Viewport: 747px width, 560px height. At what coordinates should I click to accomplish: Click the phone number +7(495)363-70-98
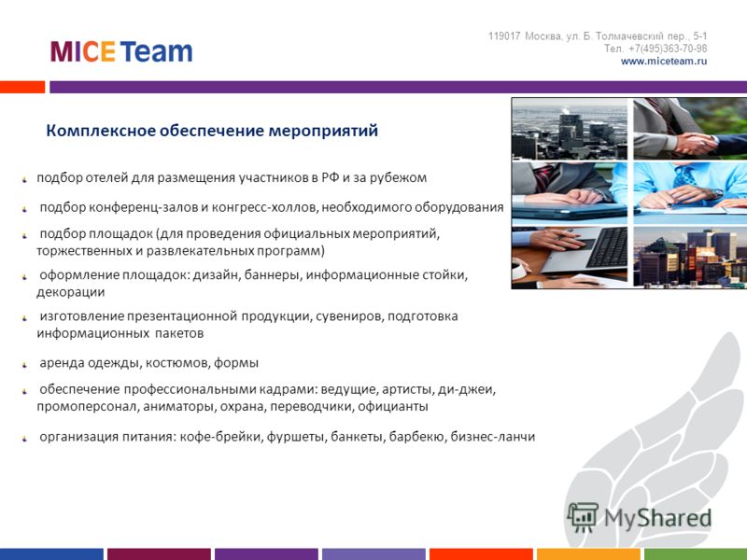(x=668, y=49)
